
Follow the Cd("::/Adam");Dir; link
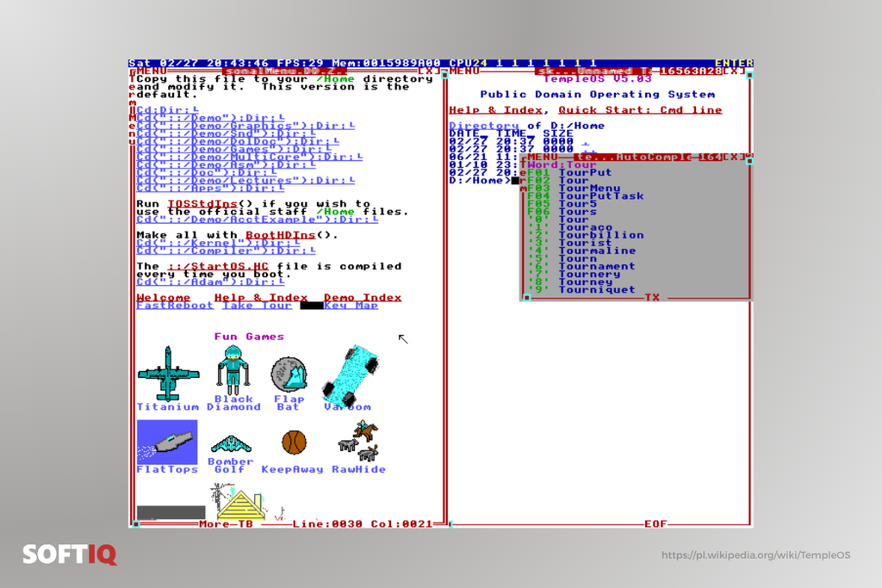[210, 282]
